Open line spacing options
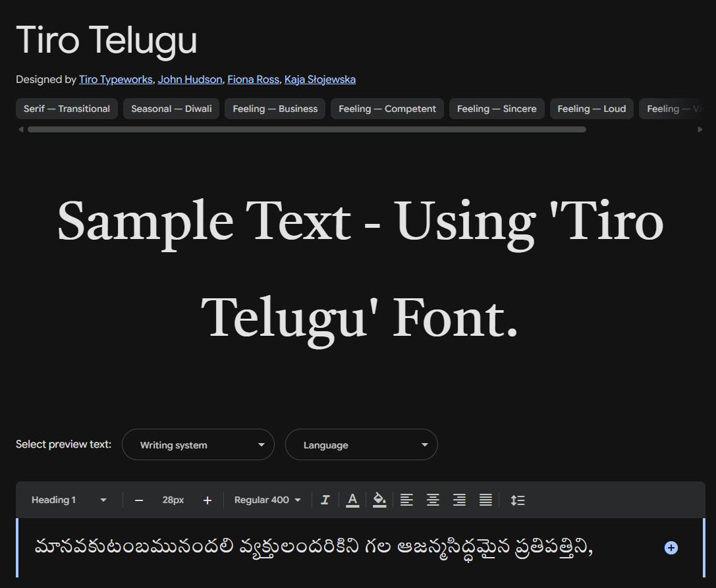The image size is (716, 588). pyautogui.click(x=517, y=500)
